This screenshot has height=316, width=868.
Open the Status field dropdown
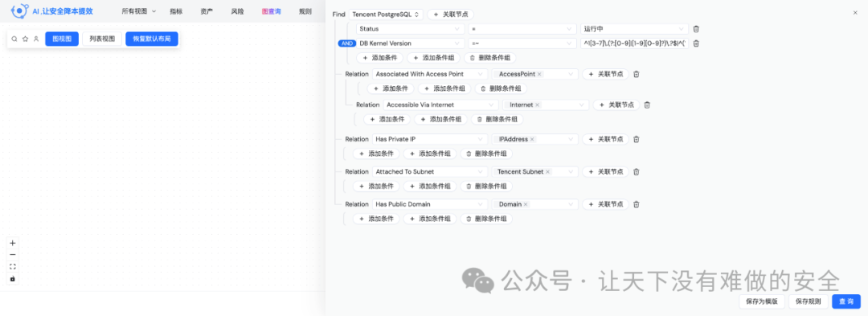[x=410, y=29]
